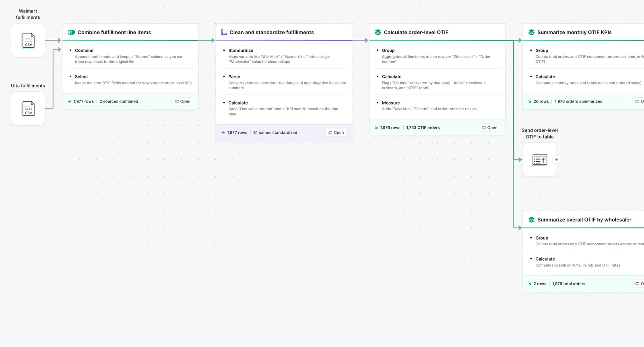Click the "1,976 rows" count
Image resolution: width=644 pixels, height=347 pixels.
pos(390,128)
